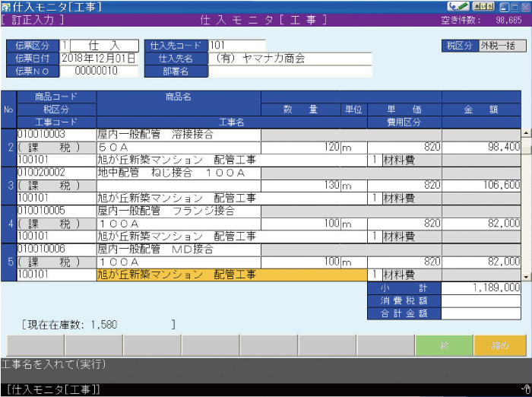Click the empty 部署名 field
Viewport: 532px width, 397px height.
click(x=290, y=71)
